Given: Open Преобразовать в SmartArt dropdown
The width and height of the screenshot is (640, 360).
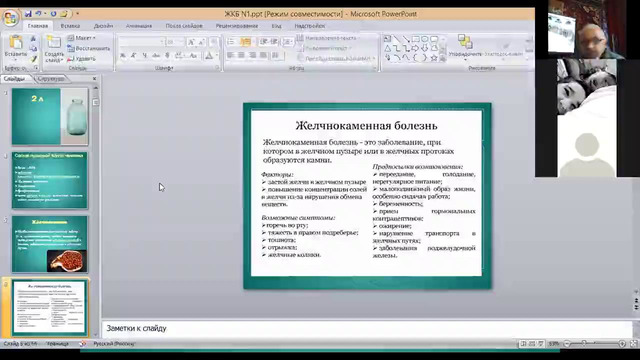Looking at the screenshot, I should point(336,58).
